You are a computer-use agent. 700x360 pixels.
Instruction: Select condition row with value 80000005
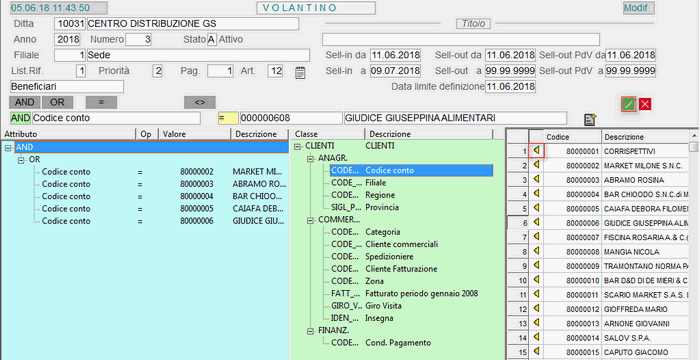(x=164, y=209)
